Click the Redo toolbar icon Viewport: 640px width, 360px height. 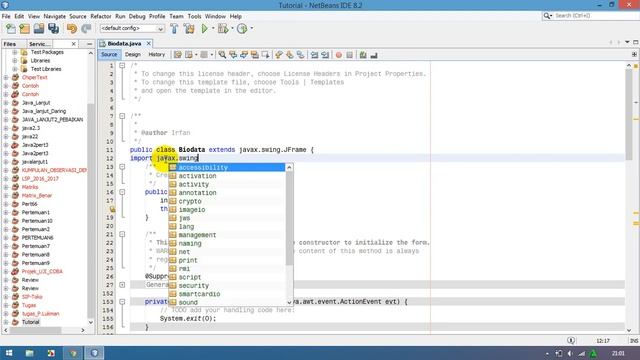(86, 29)
